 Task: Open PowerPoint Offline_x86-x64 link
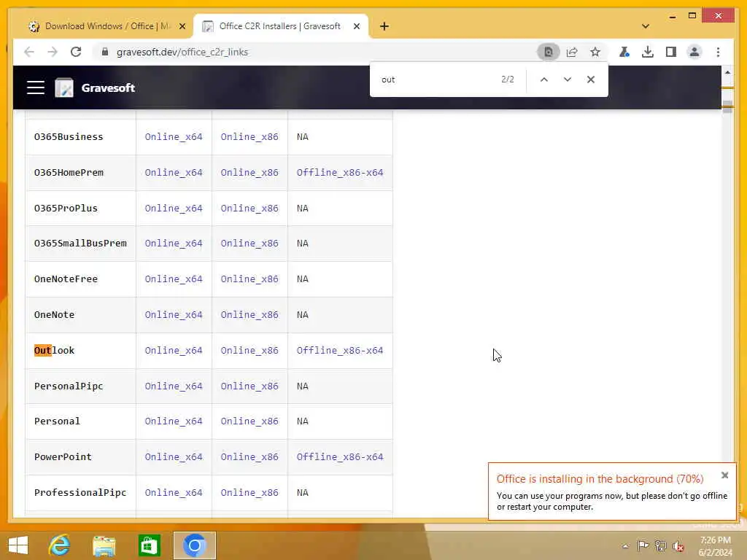coord(340,456)
